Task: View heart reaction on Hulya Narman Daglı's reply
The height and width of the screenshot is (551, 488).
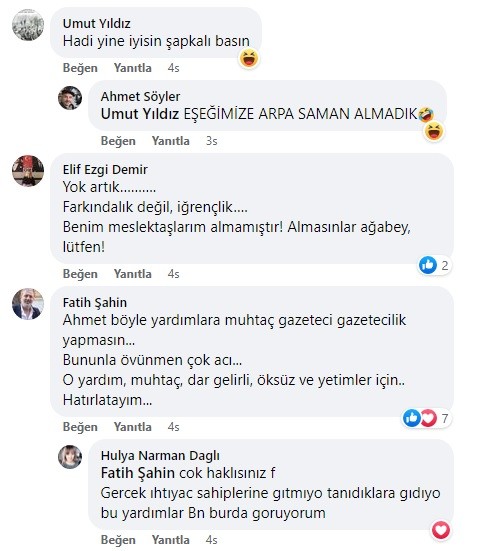Action: tap(441, 530)
